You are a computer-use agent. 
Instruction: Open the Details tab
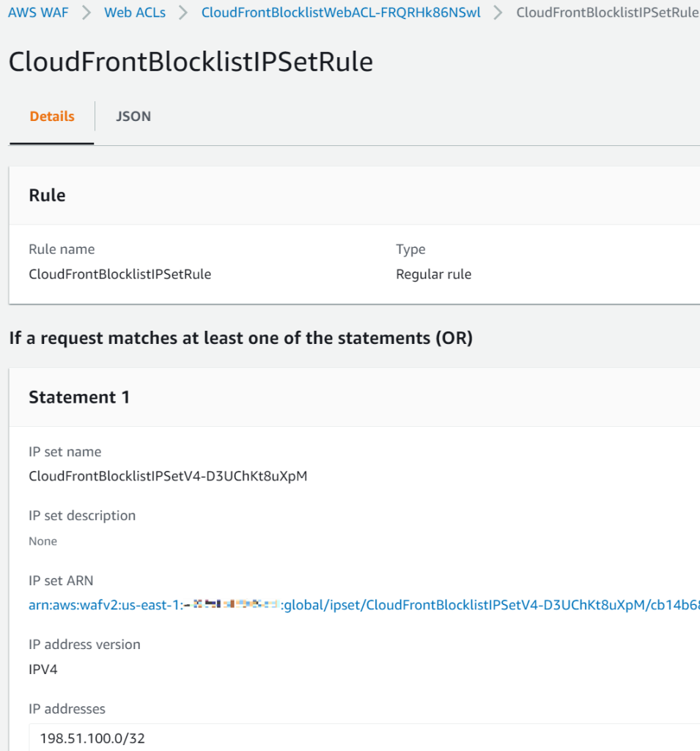click(51, 116)
